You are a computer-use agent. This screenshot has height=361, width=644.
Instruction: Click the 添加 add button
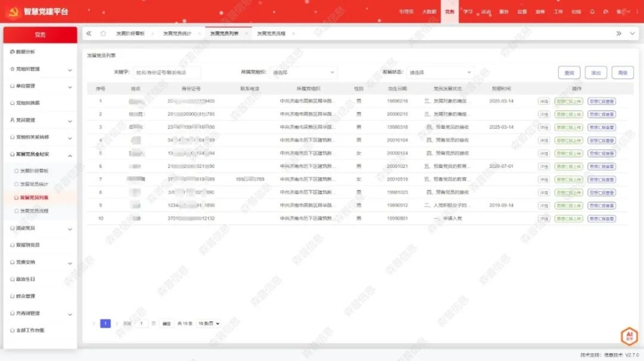(x=596, y=73)
